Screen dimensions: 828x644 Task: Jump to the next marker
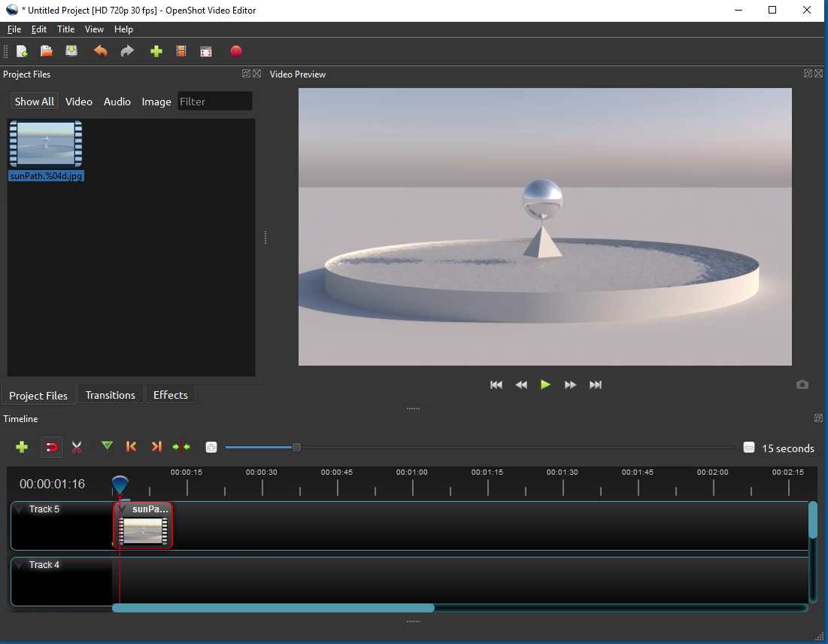(x=156, y=447)
